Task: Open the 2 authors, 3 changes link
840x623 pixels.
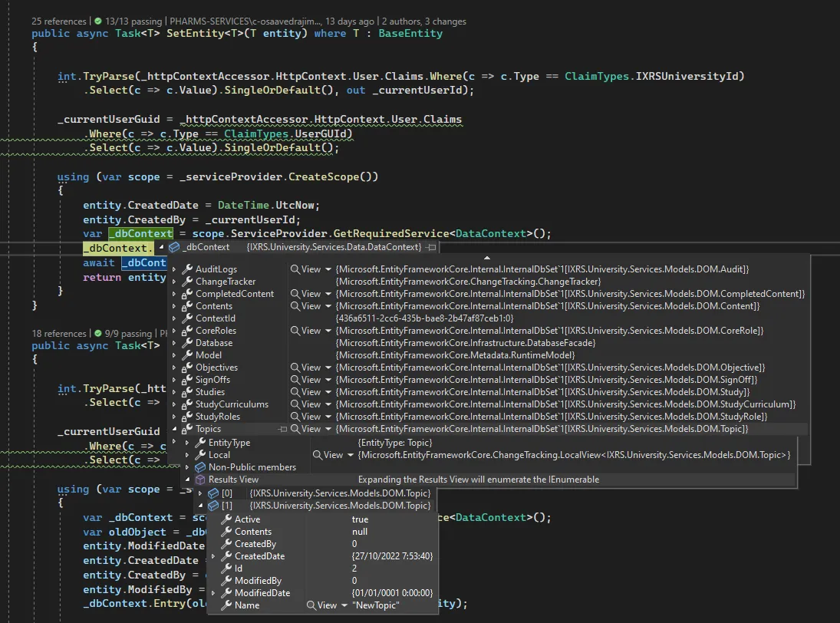Action: coord(423,21)
